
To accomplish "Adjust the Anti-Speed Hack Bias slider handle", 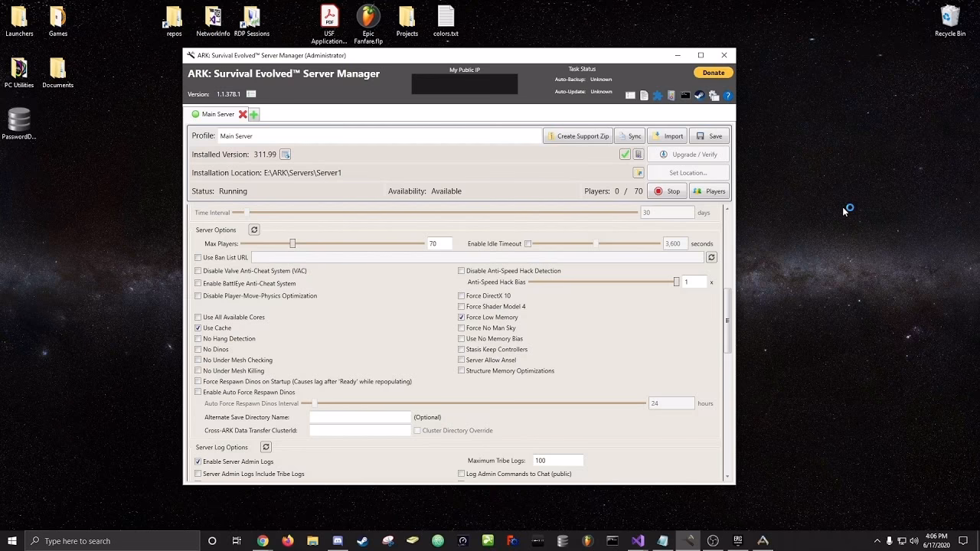I will pyautogui.click(x=676, y=282).
